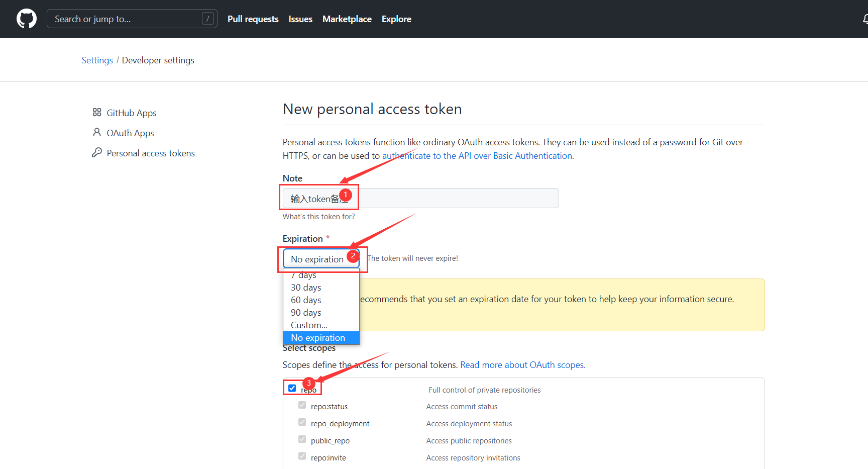Image resolution: width=868 pixels, height=469 pixels.
Task: Select the 90 days expiration option
Action: coord(306,313)
